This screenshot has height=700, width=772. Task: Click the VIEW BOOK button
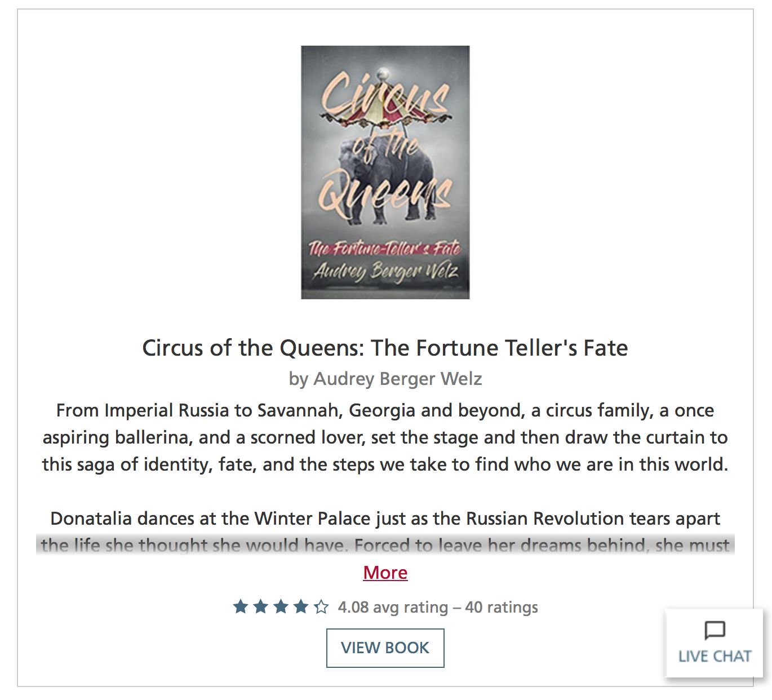coord(385,648)
